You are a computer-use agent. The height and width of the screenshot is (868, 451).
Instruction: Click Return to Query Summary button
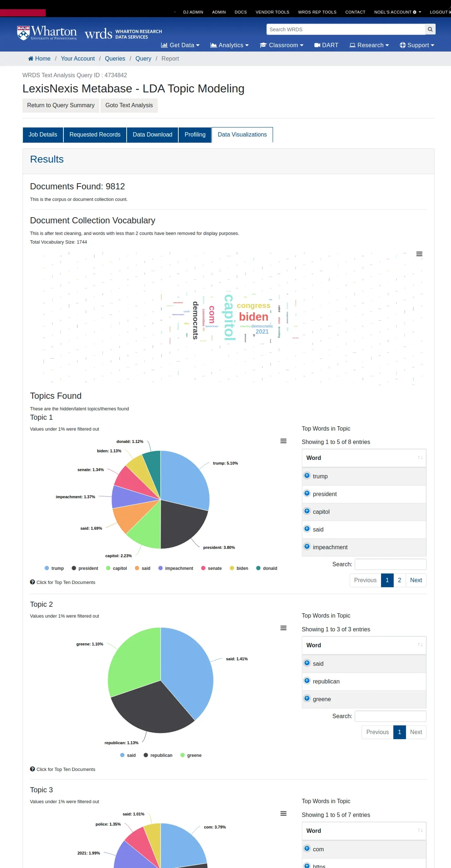tap(61, 105)
